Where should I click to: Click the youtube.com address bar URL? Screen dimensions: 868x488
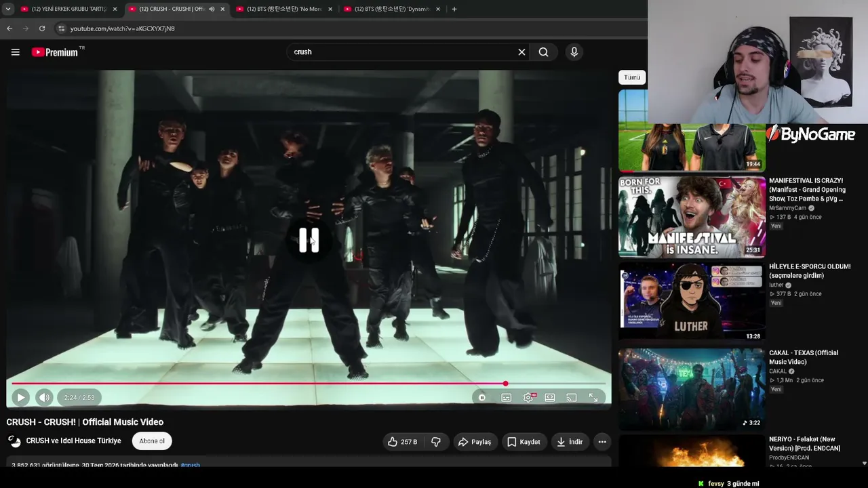click(123, 28)
